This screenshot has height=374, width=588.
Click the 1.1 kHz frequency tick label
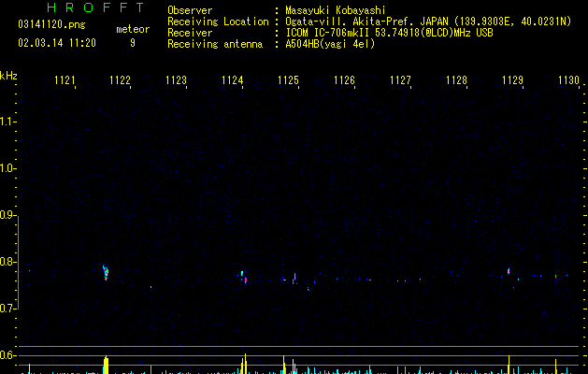(7, 122)
